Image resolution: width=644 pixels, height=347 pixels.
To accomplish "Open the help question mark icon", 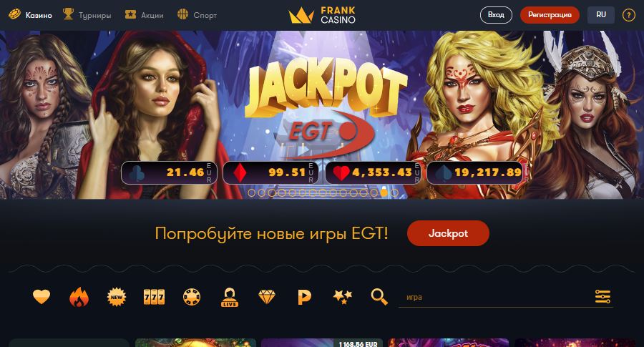I will click(629, 15).
